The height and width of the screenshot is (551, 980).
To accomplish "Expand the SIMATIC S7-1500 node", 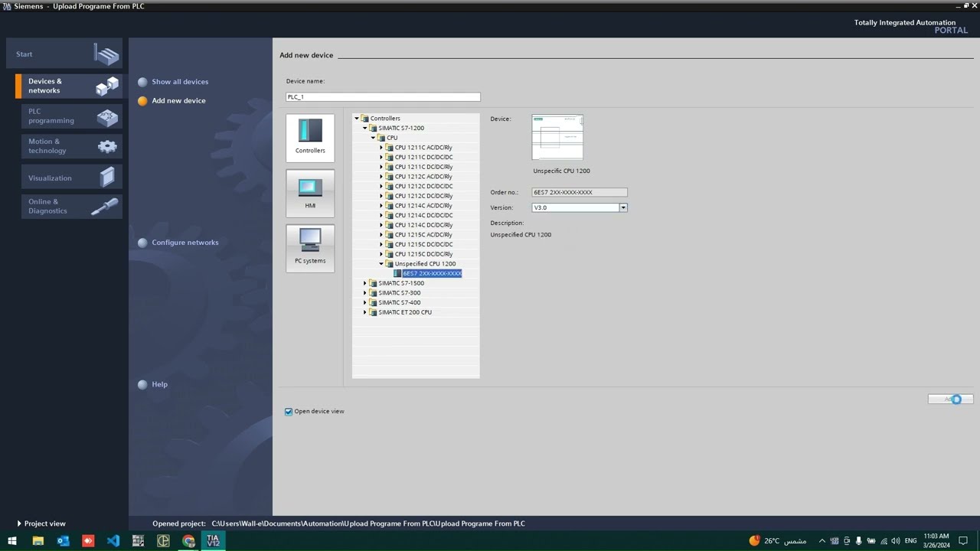I will click(365, 283).
